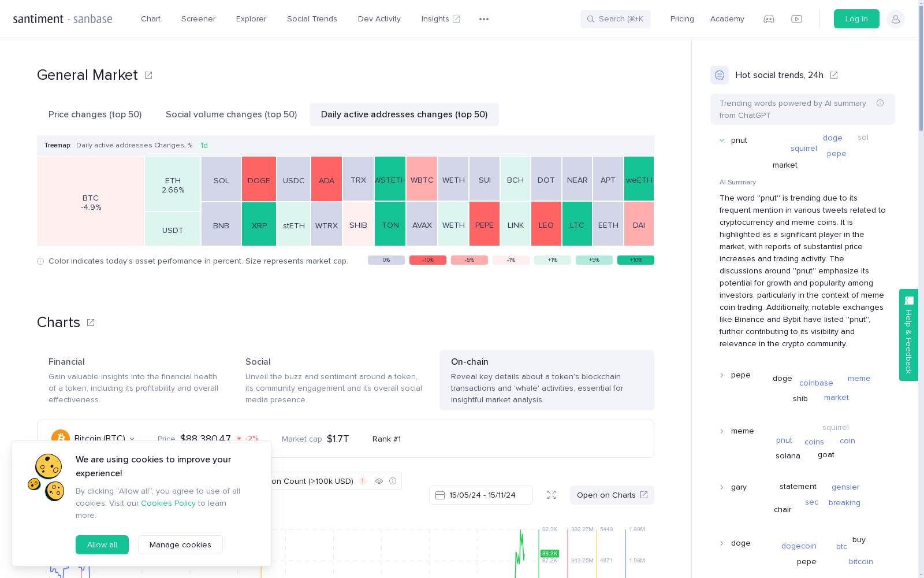Screen dimensions: 924x578
Task: Click the DOGE treemap cell
Action: click(x=259, y=179)
